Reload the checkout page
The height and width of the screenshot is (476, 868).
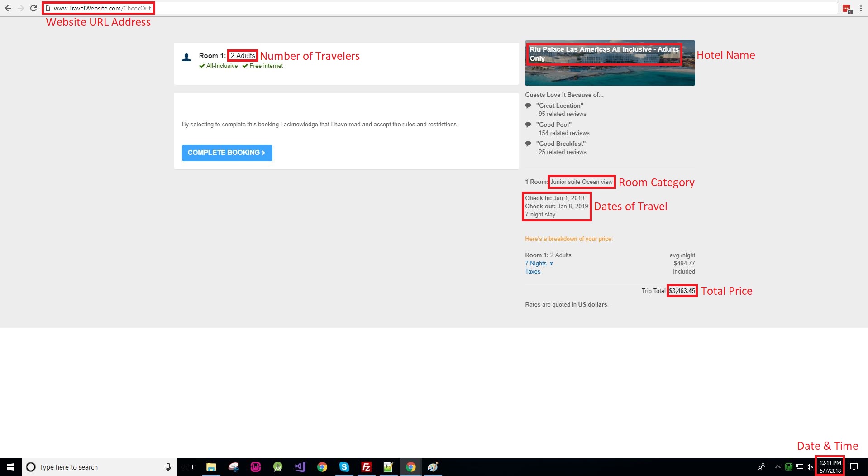coord(33,8)
